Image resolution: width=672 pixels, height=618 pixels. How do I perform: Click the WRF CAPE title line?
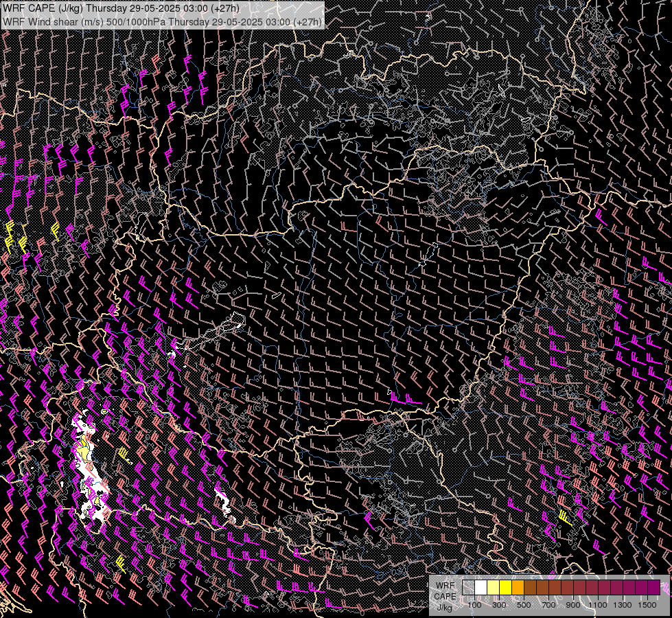[x=121, y=8]
